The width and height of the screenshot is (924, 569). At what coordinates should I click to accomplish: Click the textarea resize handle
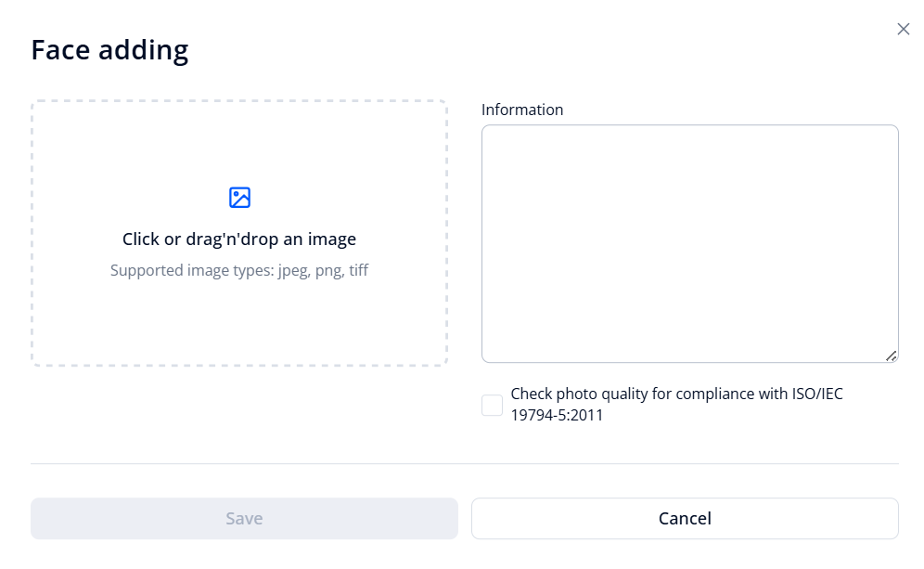[x=890, y=356]
